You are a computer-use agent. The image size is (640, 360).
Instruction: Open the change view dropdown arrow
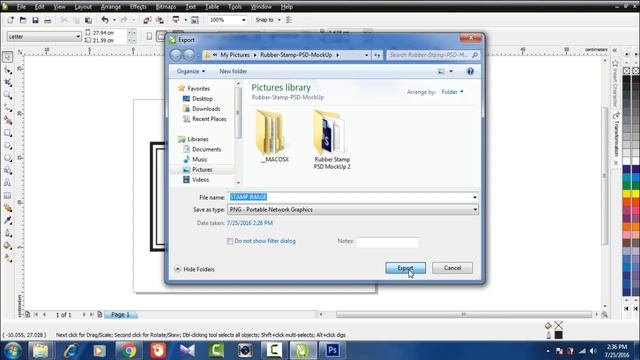pos(451,71)
